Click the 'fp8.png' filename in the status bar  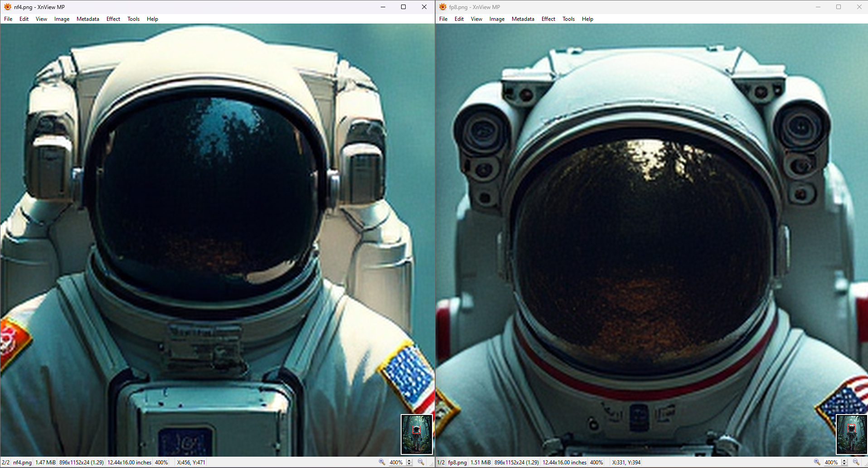[457, 463]
